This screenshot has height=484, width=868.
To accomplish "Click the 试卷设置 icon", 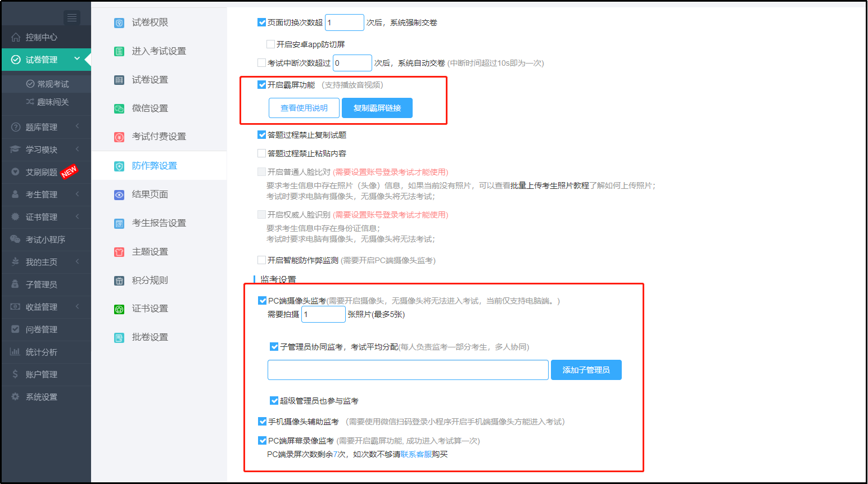I will click(x=119, y=80).
